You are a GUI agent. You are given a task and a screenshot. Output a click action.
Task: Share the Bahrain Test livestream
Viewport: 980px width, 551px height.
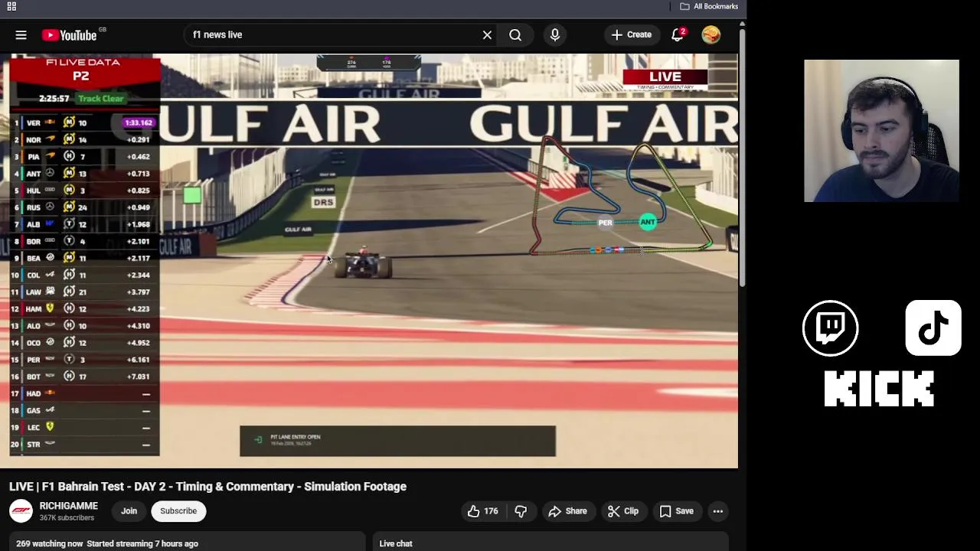tap(567, 511)
